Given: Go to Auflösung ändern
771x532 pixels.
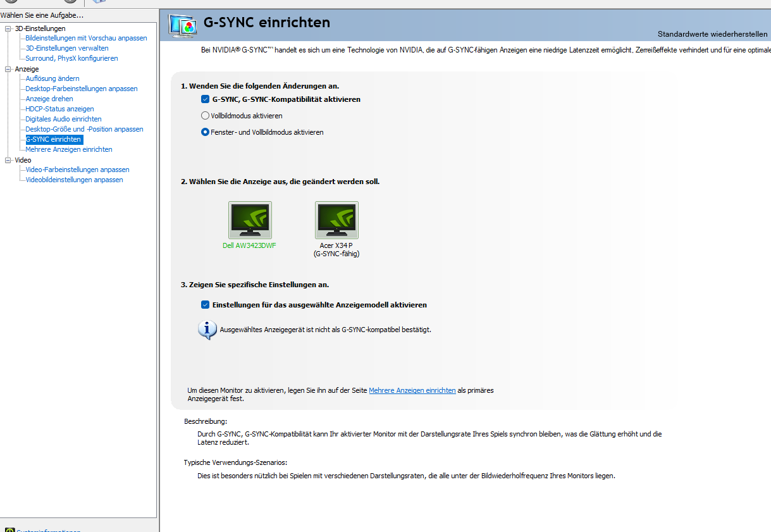Looking at the screenshot, I should coord(52,78).
